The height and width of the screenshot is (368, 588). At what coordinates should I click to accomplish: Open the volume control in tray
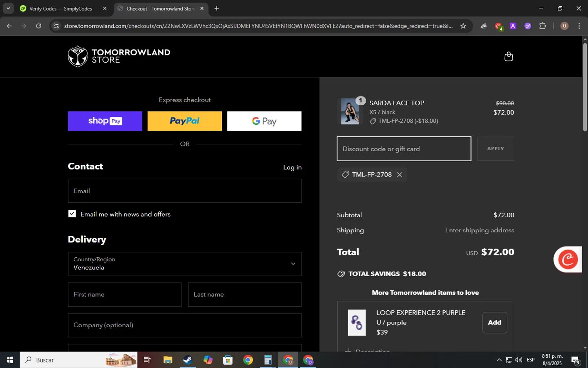[x=519, y=360]
